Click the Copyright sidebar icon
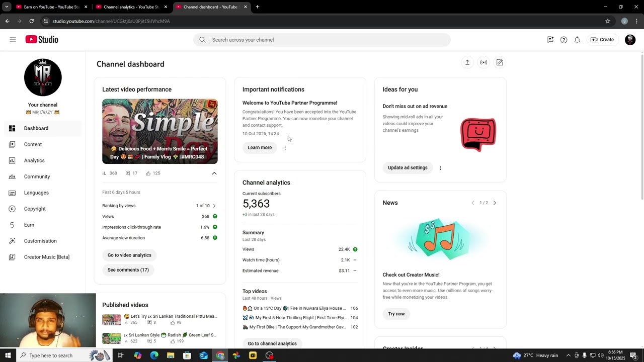The width and height of the screenshot is (644, 362). [x=12, y=209]
